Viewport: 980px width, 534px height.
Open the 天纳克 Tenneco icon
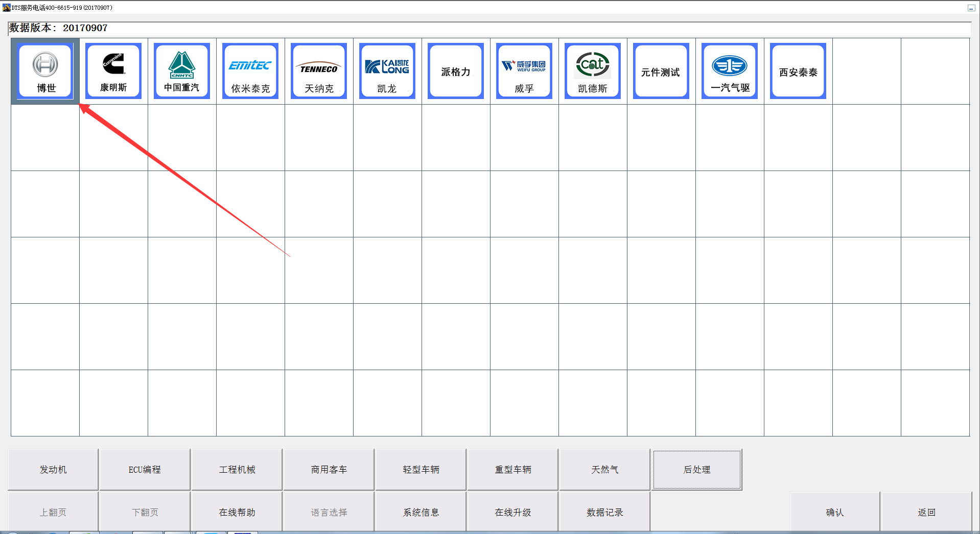[319, 70]
